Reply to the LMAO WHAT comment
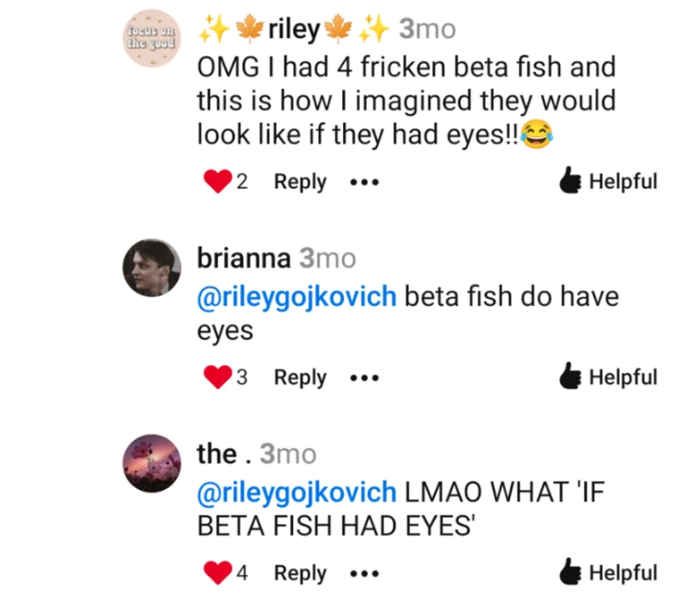This screenshot has height=601, width=700. pyautogui.click(x=299, y=573)
